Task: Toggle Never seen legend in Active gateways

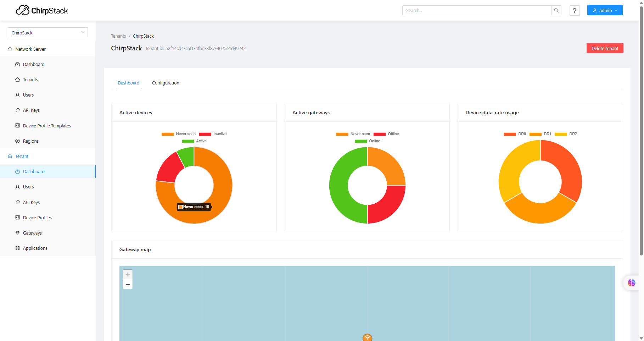Action: pyautogui.click(x=353, y=134)
